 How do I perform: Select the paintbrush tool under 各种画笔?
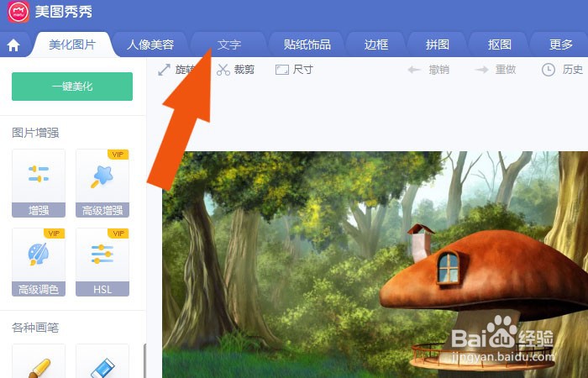point(39,361)
